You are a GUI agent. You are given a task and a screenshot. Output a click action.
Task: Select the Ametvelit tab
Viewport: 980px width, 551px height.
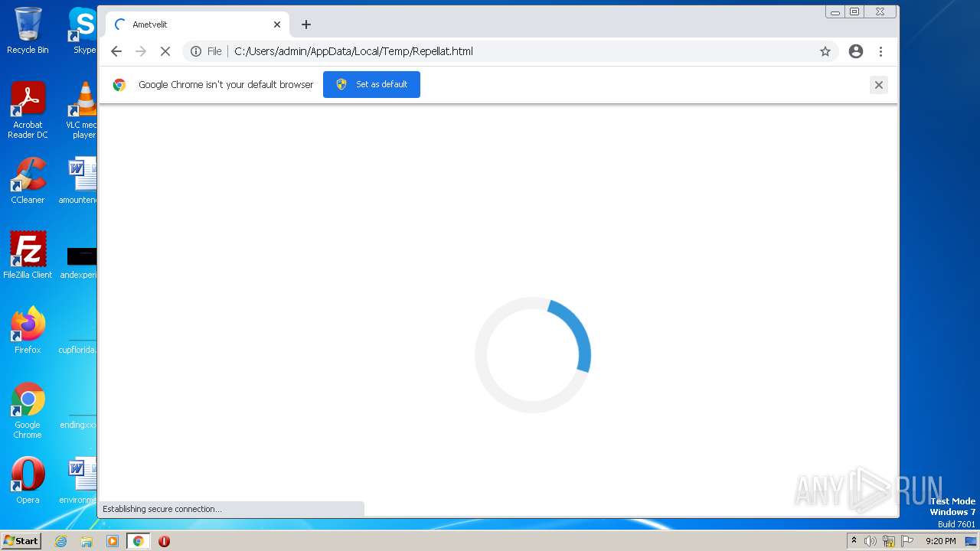(x=198, y=24)
